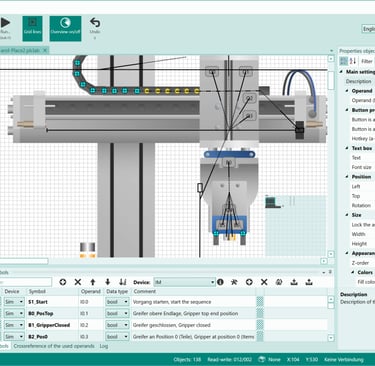Collapse the Size property group
375x366 pixels.
(347, 215)
